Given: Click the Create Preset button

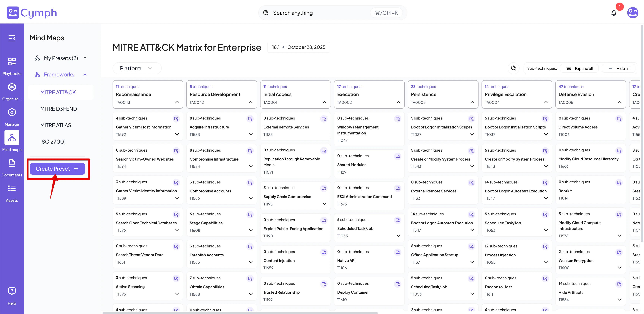Looking at the screenshot, I should tap(58, 169).
